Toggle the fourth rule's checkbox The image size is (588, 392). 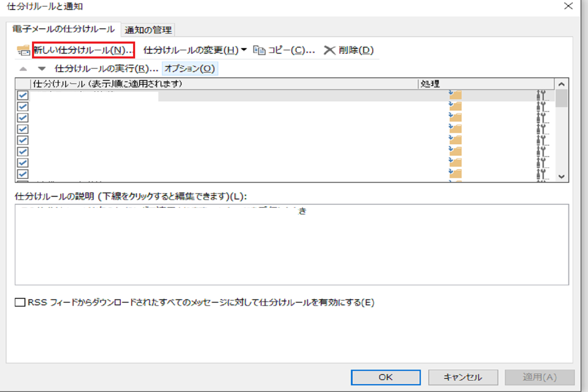(23, 129)
